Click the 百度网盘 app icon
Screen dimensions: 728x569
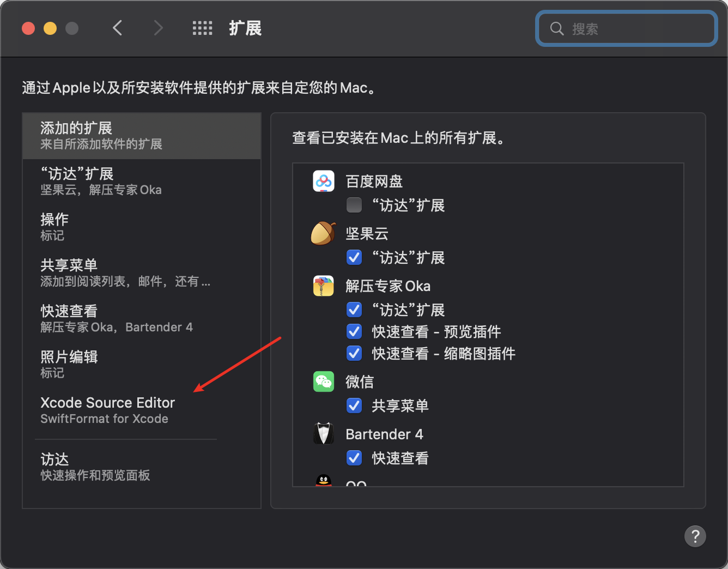pyautogui.click(x=324, y=181)
